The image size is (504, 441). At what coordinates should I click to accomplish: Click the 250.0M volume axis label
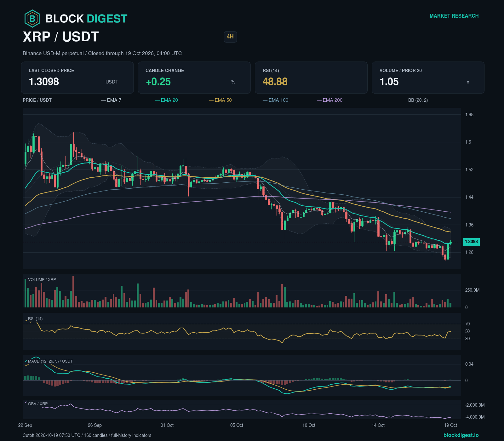(x=472, y=290)
